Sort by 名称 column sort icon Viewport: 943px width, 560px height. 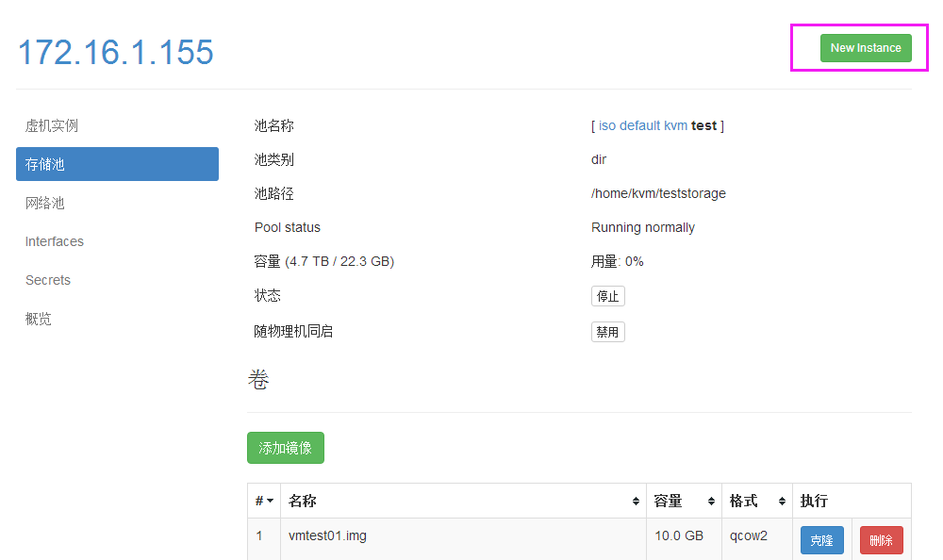click(636, 501)
